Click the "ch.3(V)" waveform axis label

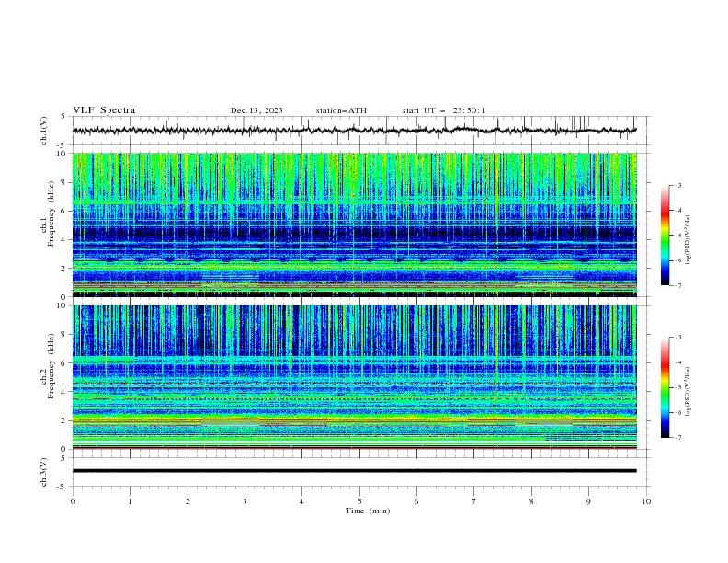pyautogui.click(x=44, y=472)
